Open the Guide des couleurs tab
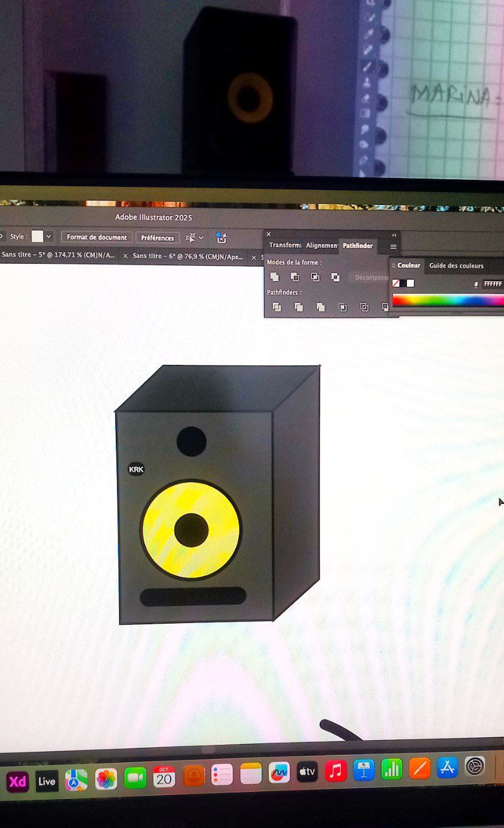Screen dimensions: 504x828 point(456,266)
